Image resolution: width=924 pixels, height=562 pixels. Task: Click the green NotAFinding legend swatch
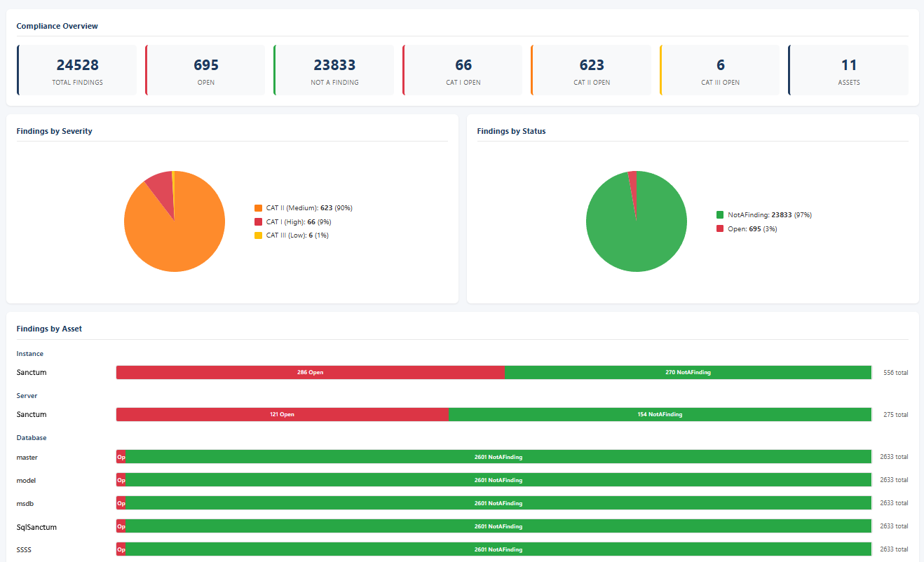click(720, 215)
